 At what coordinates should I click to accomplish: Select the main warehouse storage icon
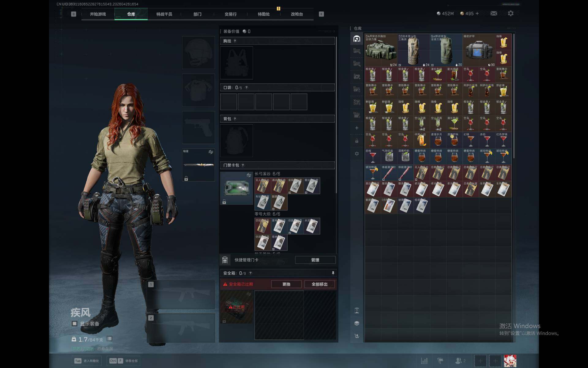(x=357, y=39)
